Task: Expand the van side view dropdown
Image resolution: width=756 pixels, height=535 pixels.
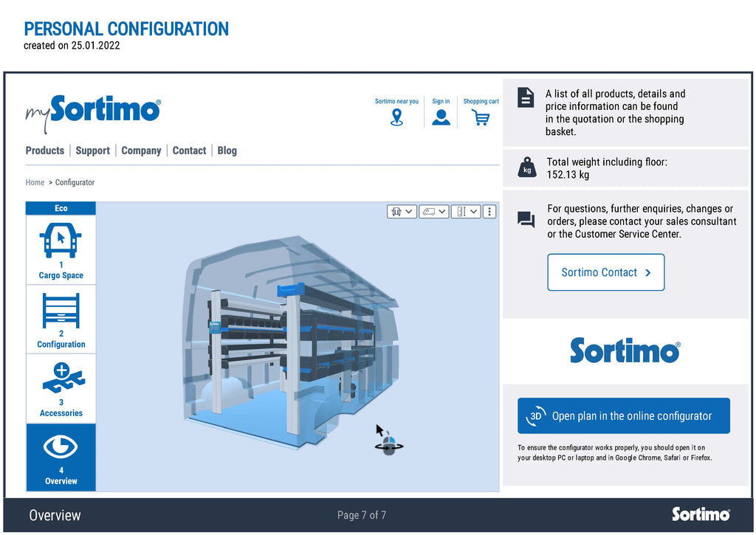Action: 434,211
